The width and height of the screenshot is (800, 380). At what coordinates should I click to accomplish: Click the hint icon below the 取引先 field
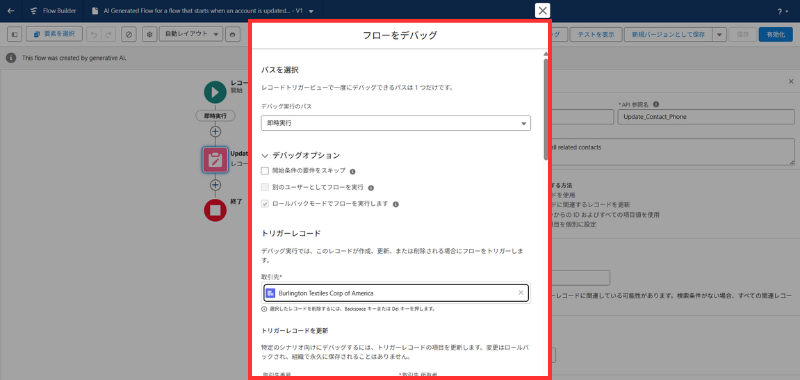tap(264, 309)
